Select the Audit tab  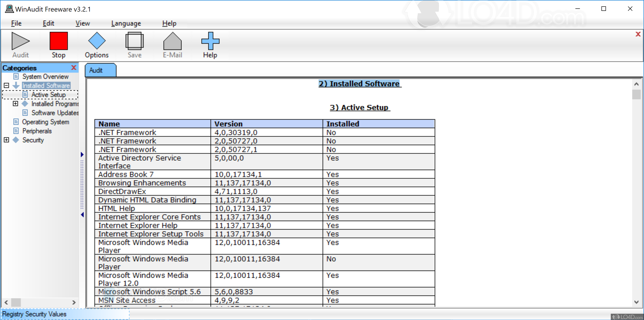pos(100,70)
